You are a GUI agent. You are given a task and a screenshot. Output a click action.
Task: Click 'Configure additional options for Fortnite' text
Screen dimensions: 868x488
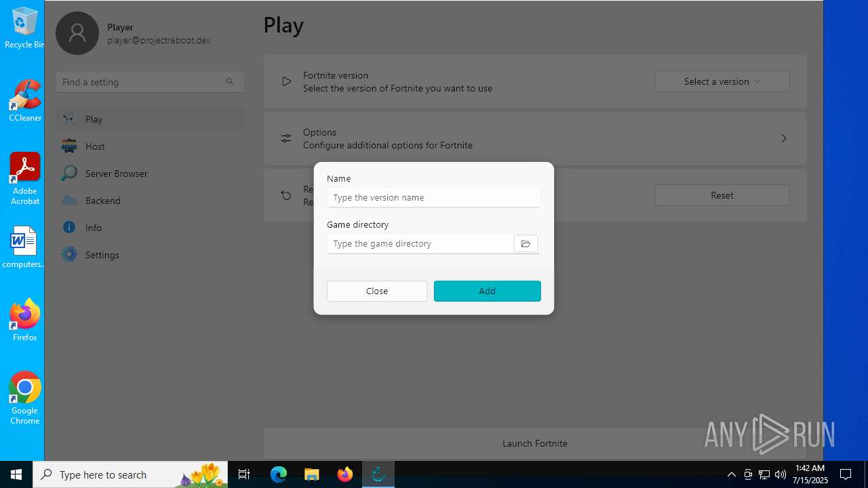[388, 145]
